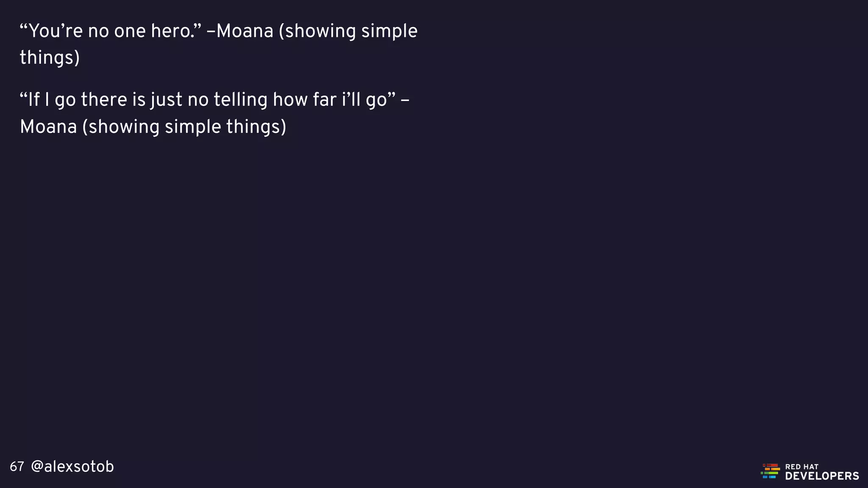Click "(showing simple" in the first line
This screenshot has width=868, height=488.
(x=348, y=32)
